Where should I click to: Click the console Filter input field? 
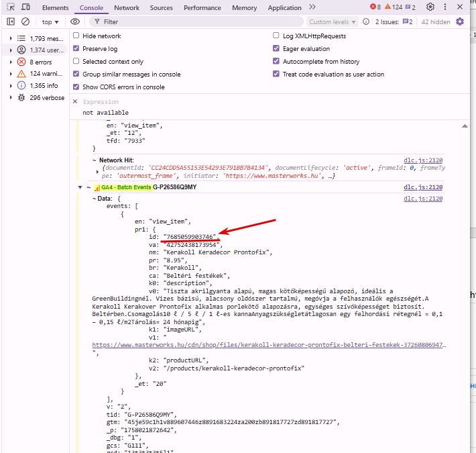coord(196,21)
